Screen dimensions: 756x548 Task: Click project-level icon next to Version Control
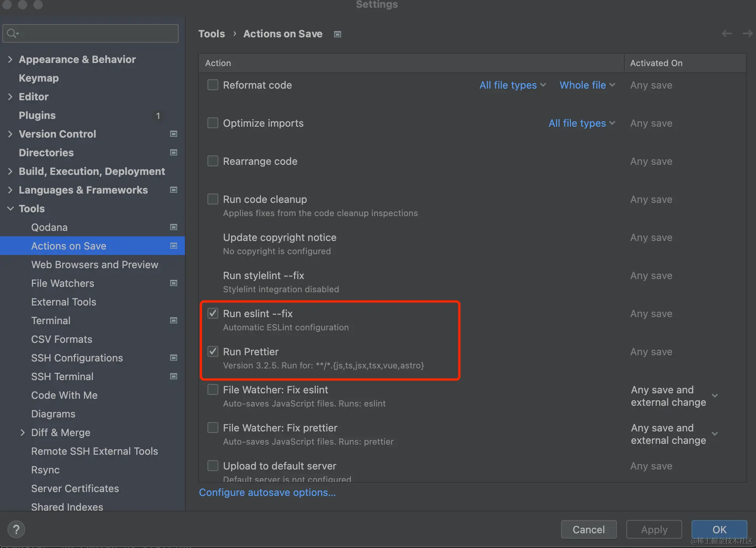pyautogui.click(x=174, y=134)
